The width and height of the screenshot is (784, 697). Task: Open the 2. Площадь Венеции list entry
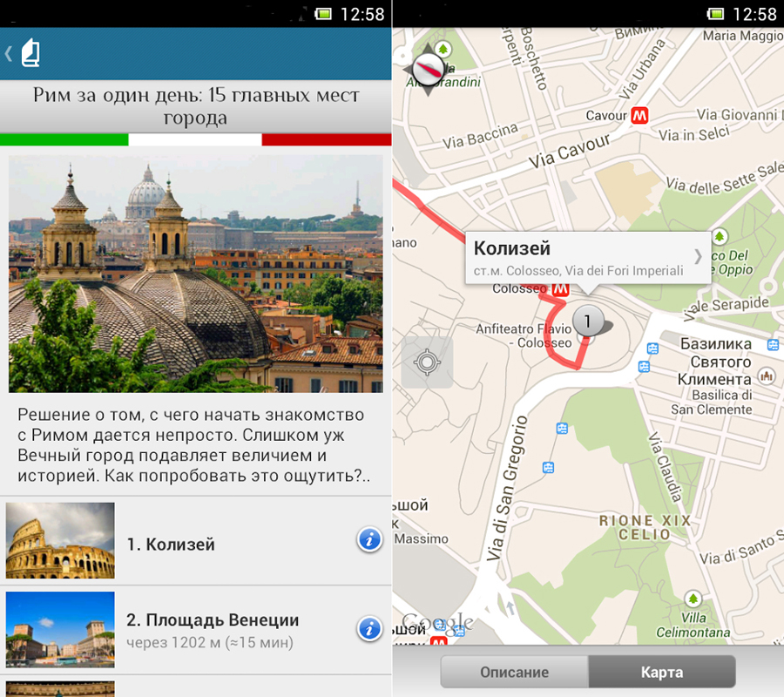[195, 630]
